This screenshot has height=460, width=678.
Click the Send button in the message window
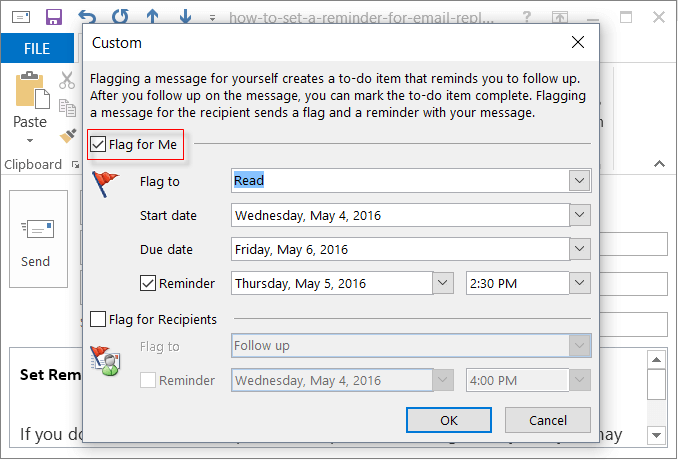click(38, 239)
